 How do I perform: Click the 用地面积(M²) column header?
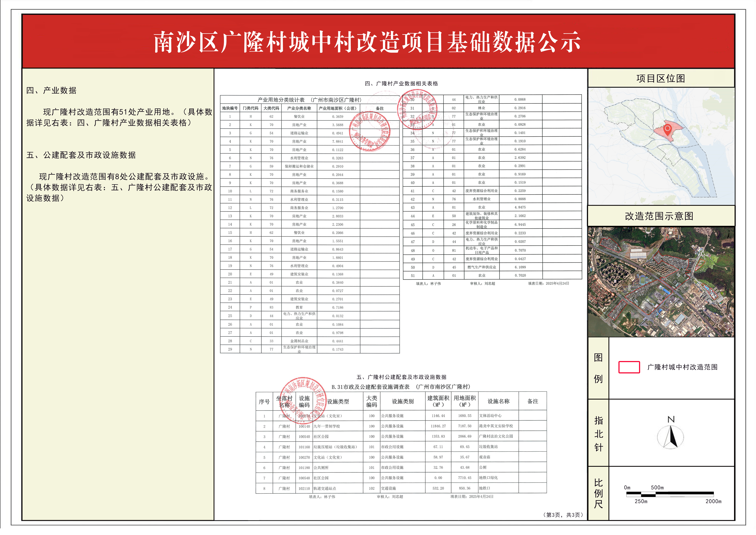pyautogui.click(x=465, y=402)
